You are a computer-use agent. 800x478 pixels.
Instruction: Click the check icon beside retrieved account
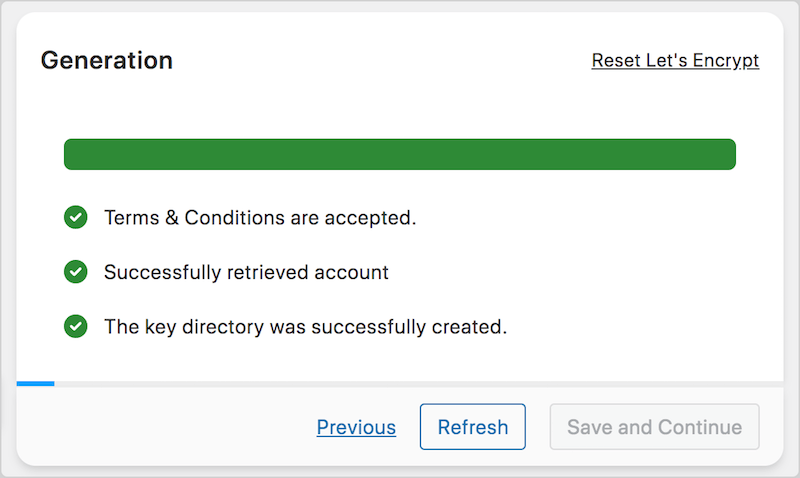[76, 272]
